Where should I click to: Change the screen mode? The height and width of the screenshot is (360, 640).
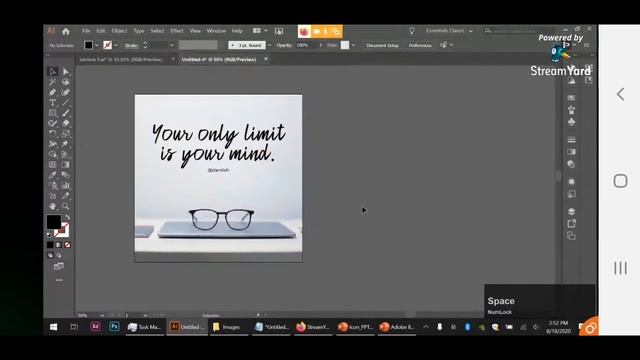(59, 267)
